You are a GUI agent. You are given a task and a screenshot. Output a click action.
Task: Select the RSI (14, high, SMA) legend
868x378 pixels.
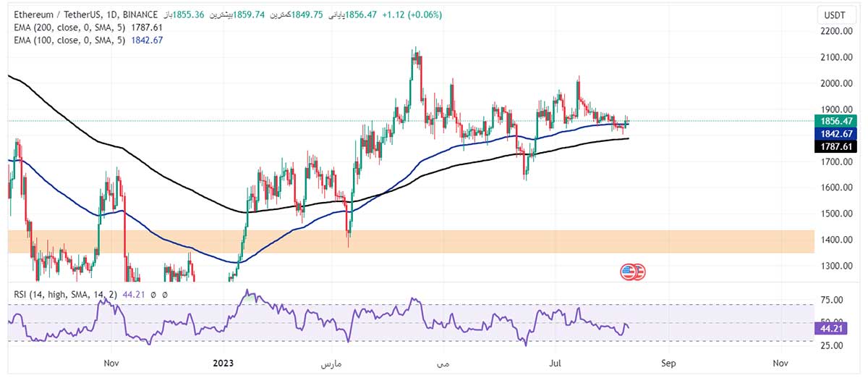(x=64, y=295)
